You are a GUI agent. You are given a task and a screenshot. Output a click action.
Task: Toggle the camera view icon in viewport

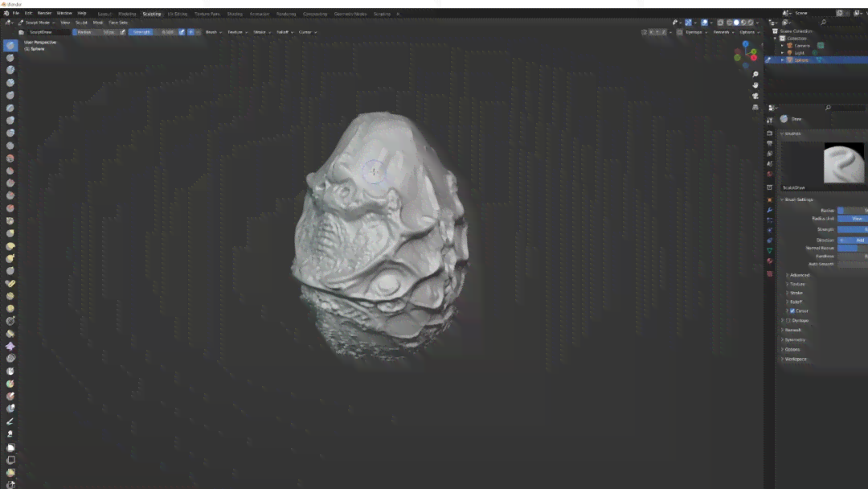pyautogui.click(x=755, y=97)
